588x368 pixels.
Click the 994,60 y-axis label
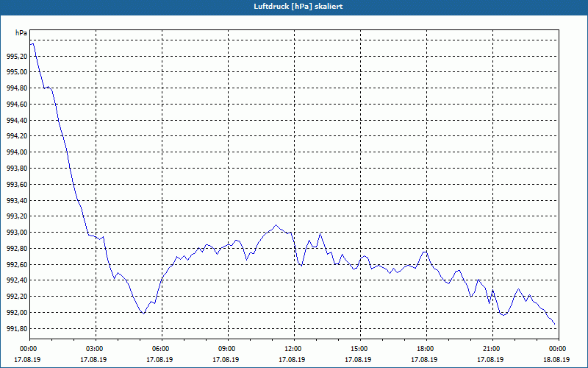click(17, 105)
